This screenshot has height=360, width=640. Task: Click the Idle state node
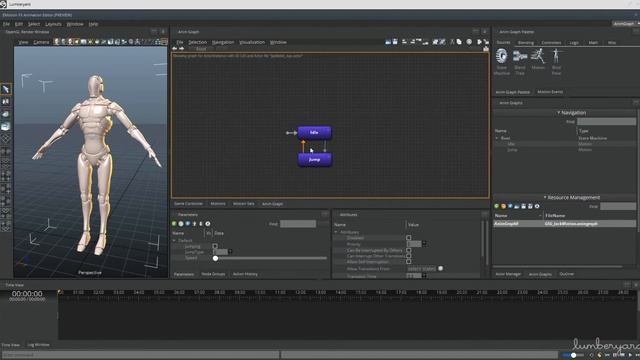tap(314, 133)
